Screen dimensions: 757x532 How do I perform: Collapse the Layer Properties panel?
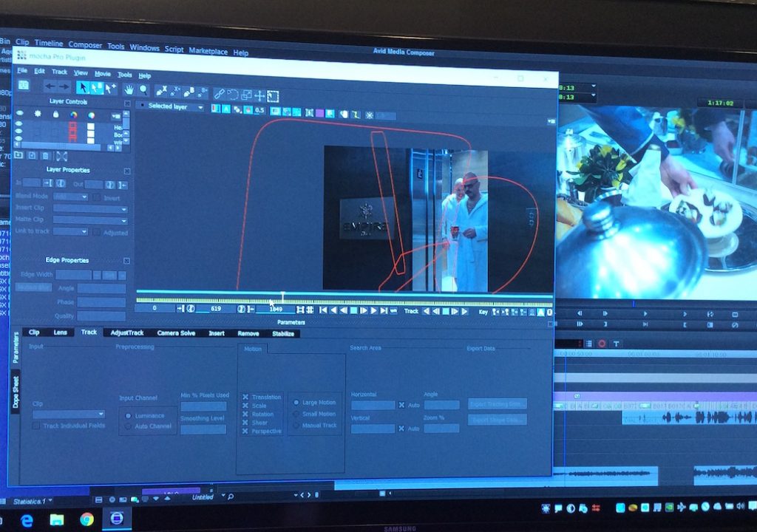point(127,171)
